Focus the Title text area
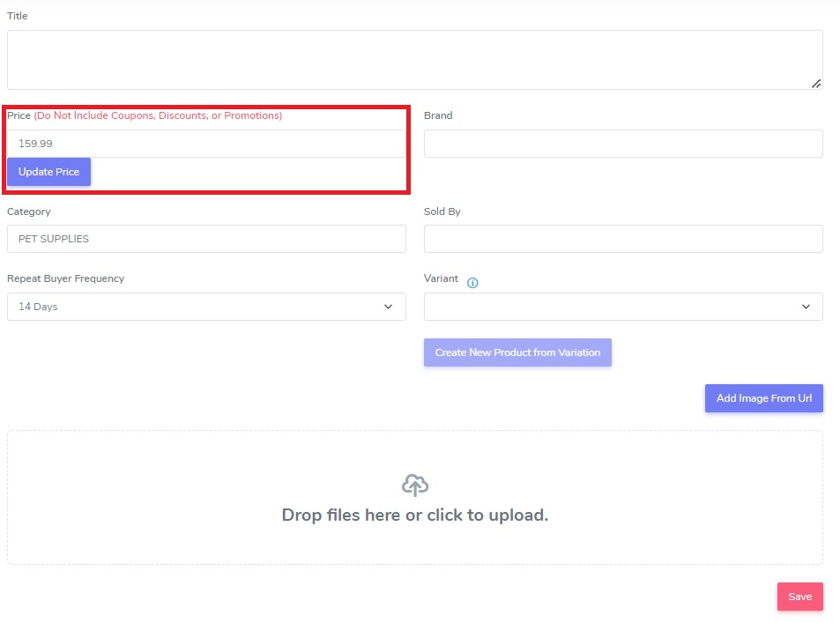This screenshot has height=623, width=840. click(414, 60)
